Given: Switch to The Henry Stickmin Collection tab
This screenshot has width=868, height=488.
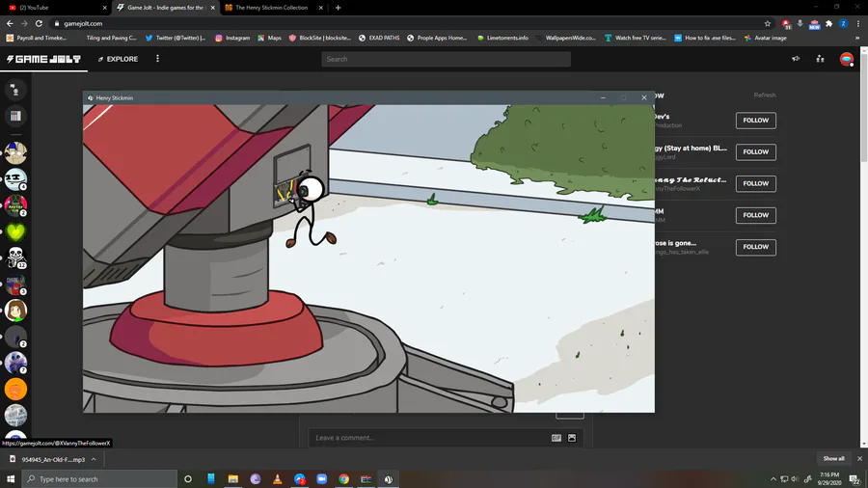Looking at the screenshot, I should [x=271, y=8].
